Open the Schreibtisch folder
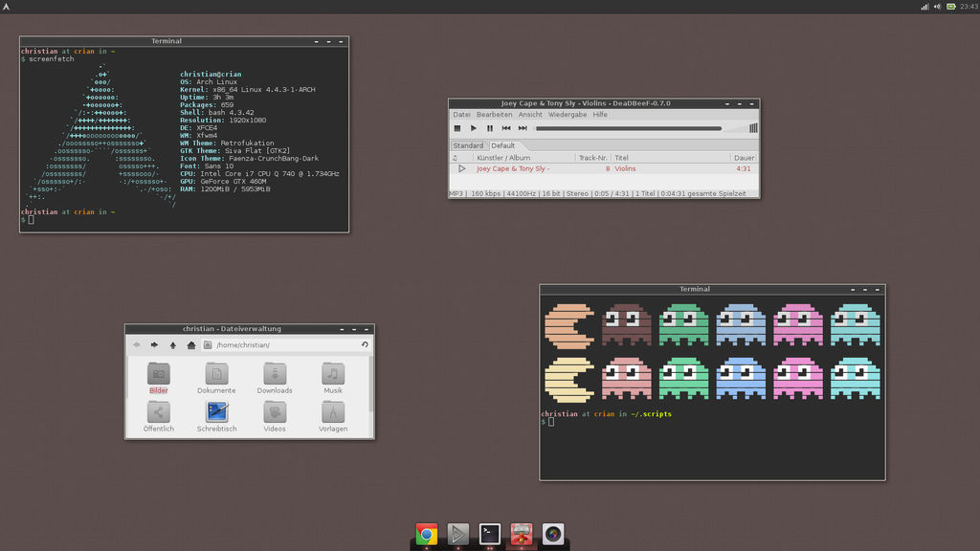This screenshot has height=551, width=980. pyautogui.click(x=216, y=417)
